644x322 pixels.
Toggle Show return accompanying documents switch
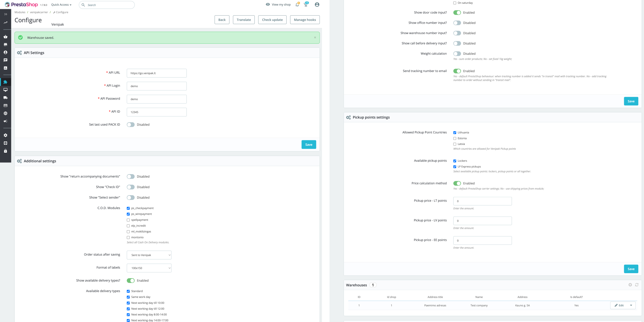[131, 177]
